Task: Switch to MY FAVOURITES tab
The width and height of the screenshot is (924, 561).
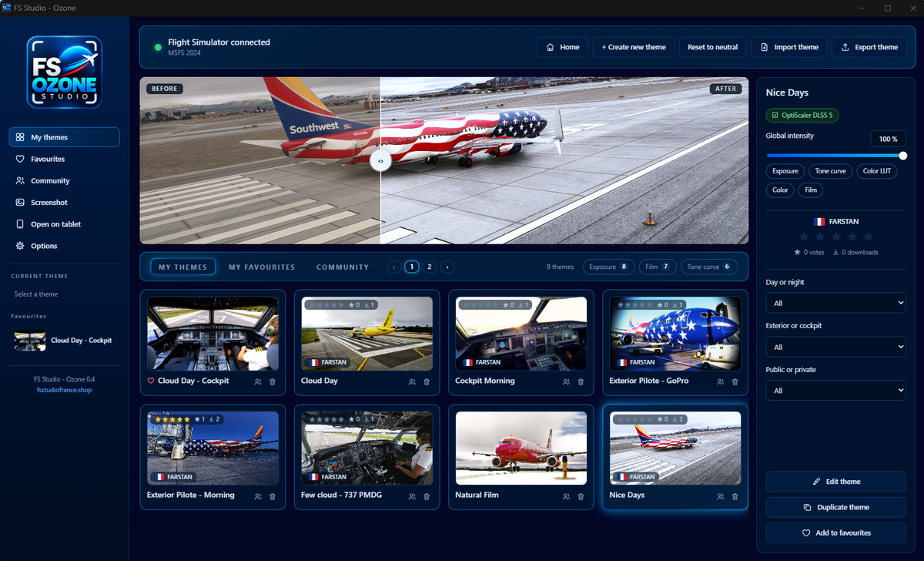Action: 262,267
